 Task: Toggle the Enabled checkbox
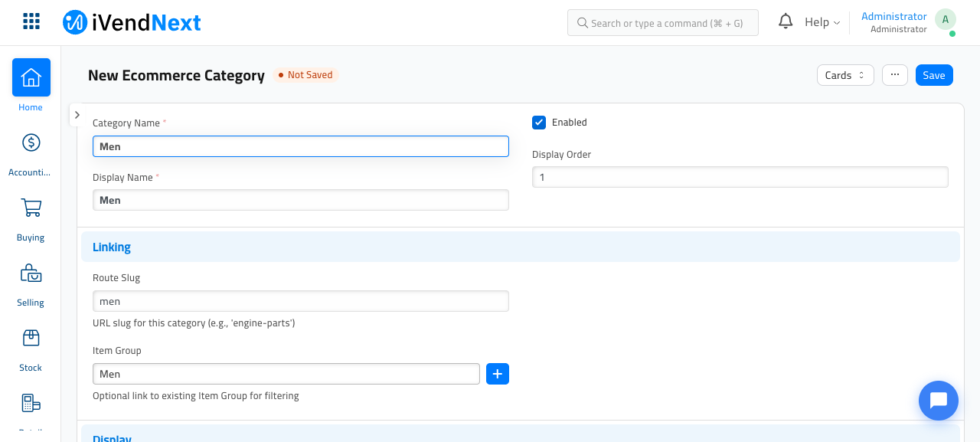click(539, 123)
